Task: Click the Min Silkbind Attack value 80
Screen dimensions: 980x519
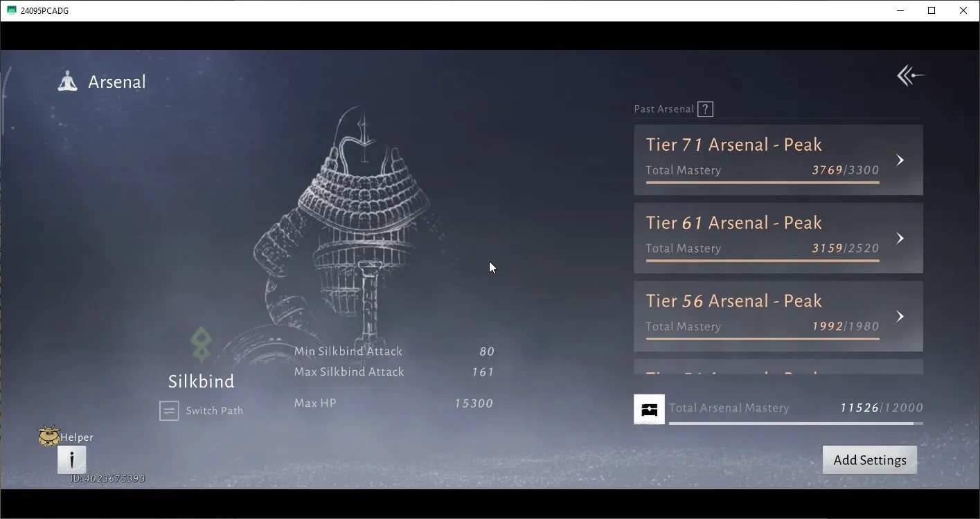Action: (x=486, y=352)
